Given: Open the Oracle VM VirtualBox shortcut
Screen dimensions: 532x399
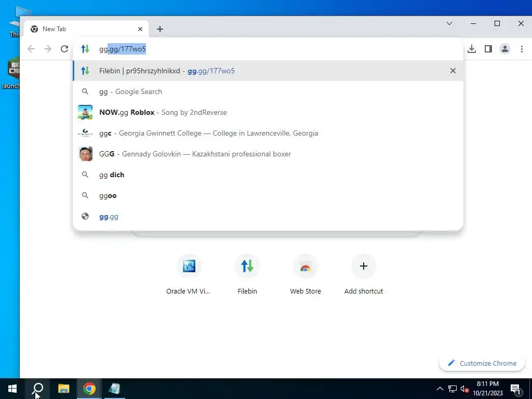Looking at the screenshot, I should tap(189, 275).
